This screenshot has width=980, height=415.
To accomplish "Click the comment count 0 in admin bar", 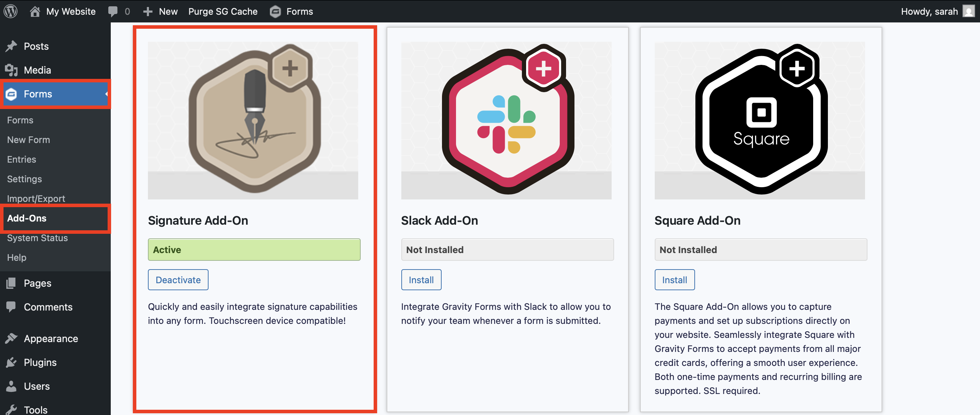I will (127, 12).
